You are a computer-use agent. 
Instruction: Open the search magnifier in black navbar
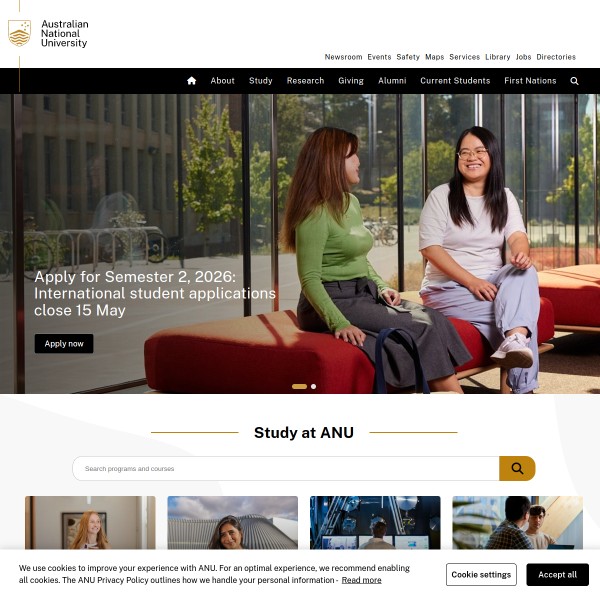click(574, 81)
